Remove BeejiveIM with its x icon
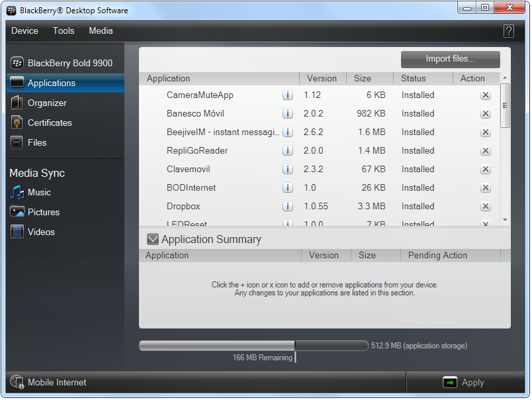Viewport: 532px width, 400px height. point(486,132)
